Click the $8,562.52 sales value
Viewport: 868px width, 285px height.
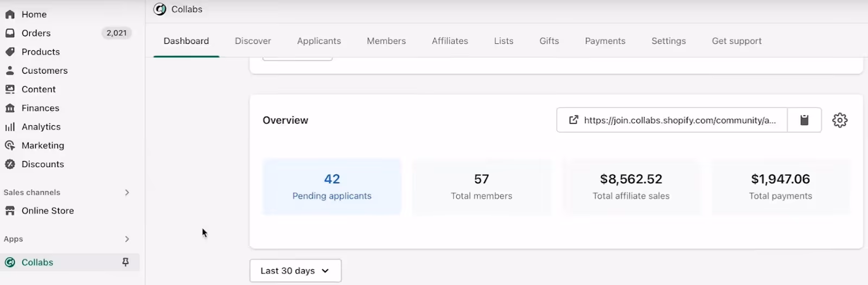631,179
